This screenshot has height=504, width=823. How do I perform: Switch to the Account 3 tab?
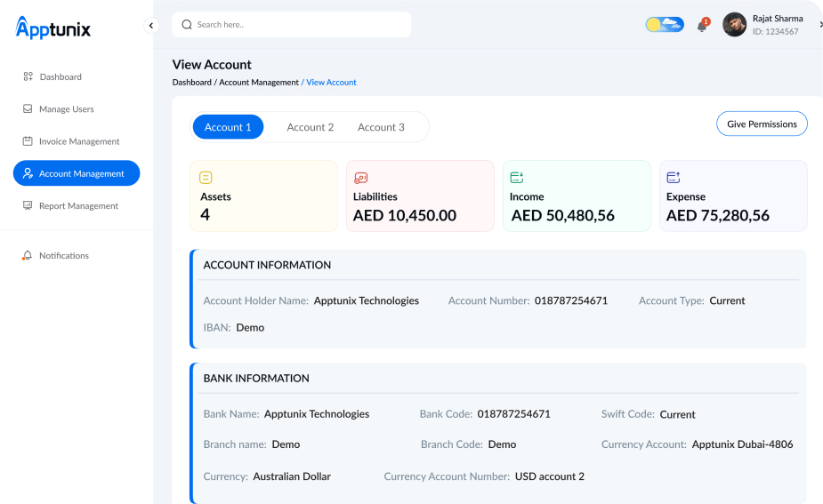[381, 127]
